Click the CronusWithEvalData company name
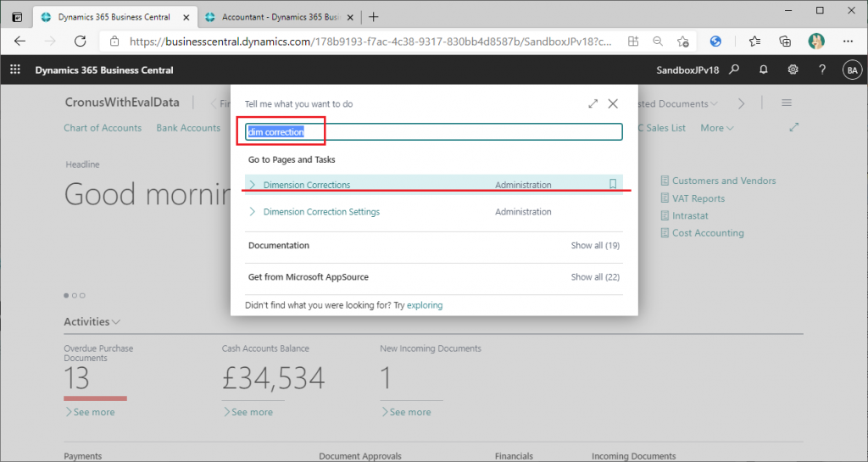Screen dimensions: 868x462 pos(122,103)
